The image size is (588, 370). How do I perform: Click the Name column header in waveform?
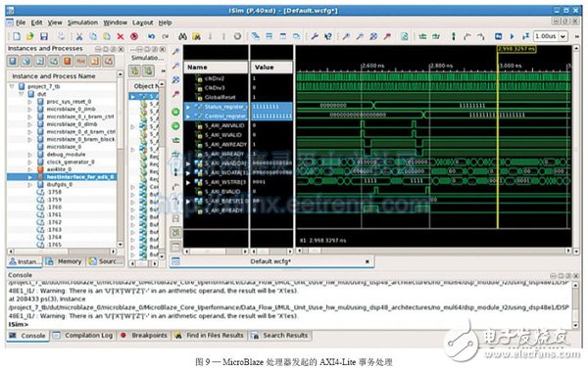[x=216, y=68]
